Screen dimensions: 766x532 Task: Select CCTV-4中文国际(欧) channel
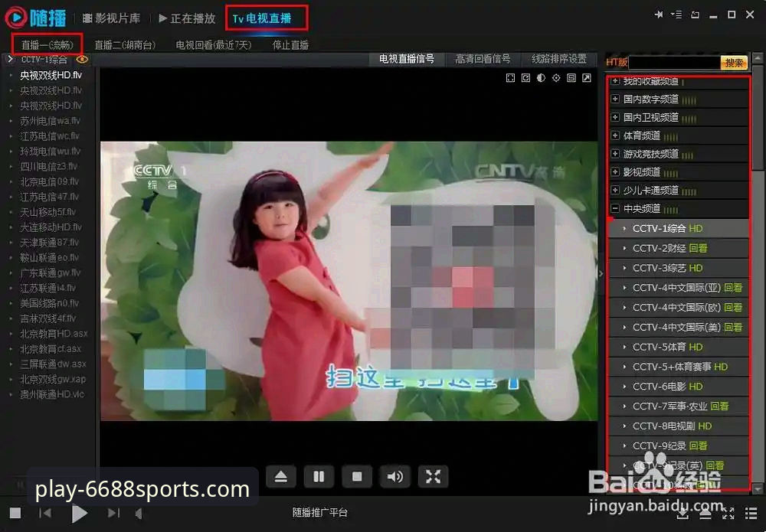(679, 308)
